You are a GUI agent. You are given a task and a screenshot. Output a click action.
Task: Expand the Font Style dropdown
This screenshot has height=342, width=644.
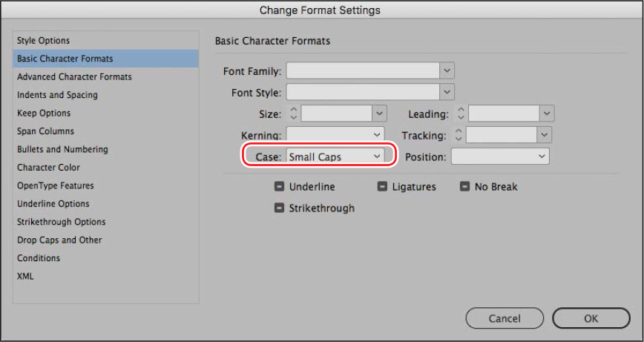(447, 92)
